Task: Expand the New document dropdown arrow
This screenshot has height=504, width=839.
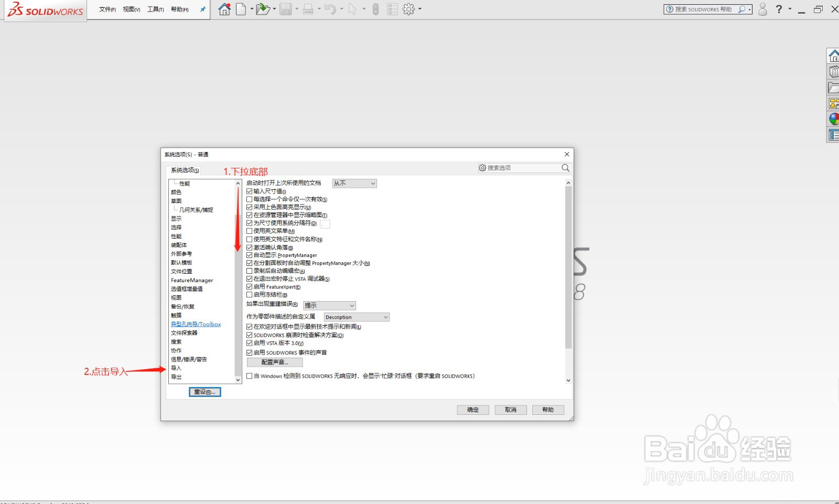Action: pyautogui.click(x=252, y=9)
